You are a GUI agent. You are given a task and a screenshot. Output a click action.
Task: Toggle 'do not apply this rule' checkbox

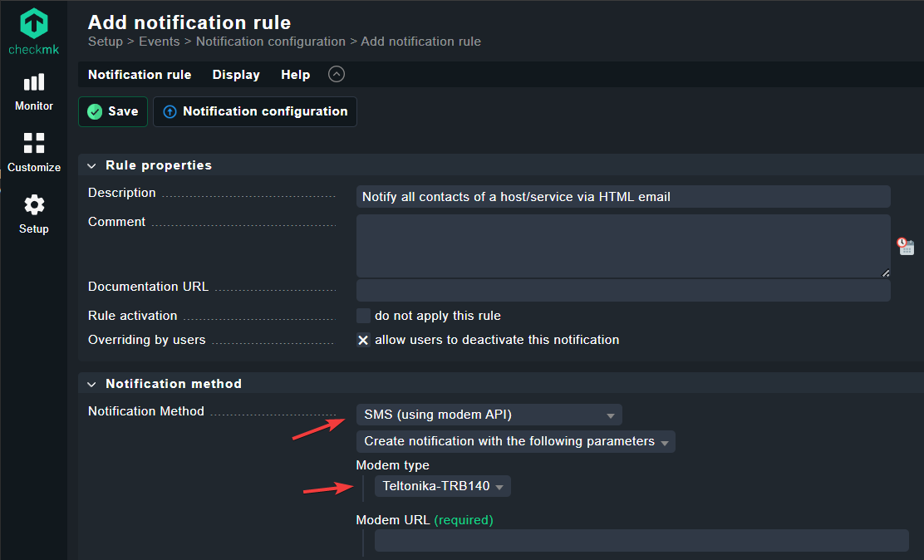tap(363, 316)
